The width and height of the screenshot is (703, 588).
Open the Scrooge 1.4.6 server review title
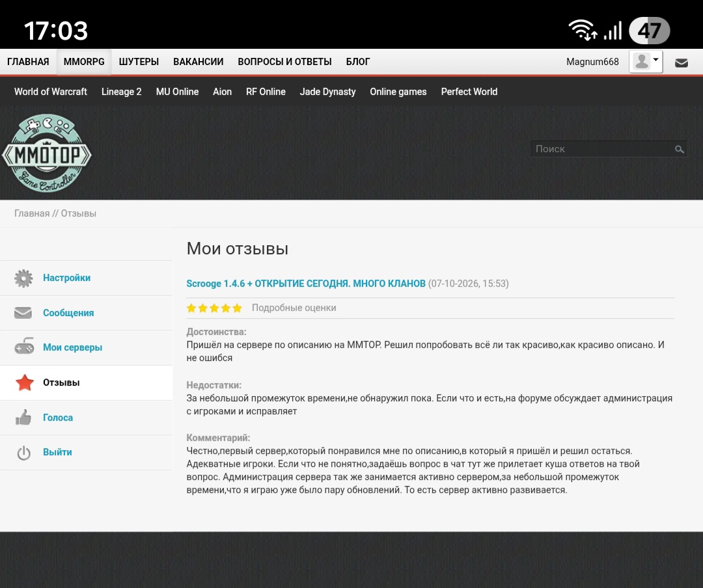tap(306, 284)
